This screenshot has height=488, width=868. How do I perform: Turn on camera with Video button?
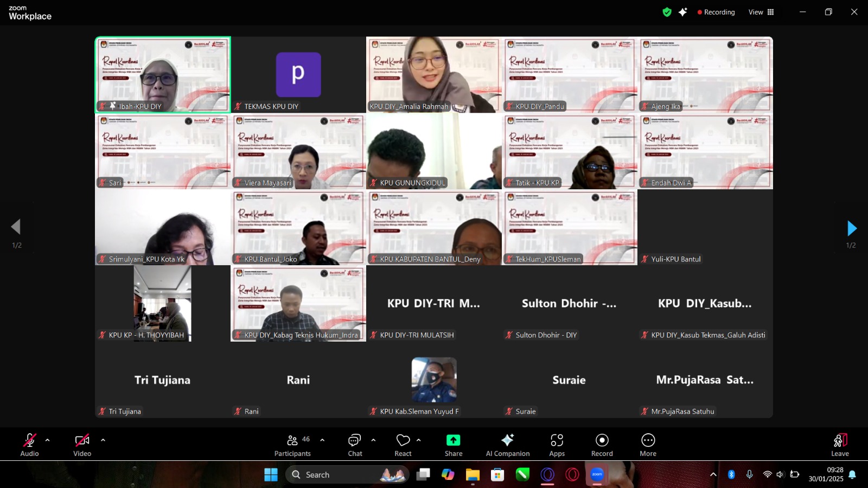point(82,445)
